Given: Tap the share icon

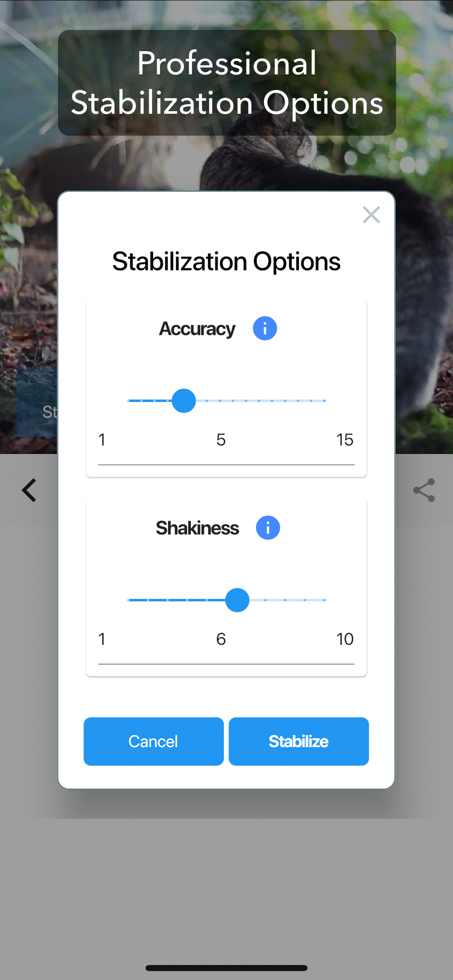Looking at the screenshot, I should coord(424,490).
